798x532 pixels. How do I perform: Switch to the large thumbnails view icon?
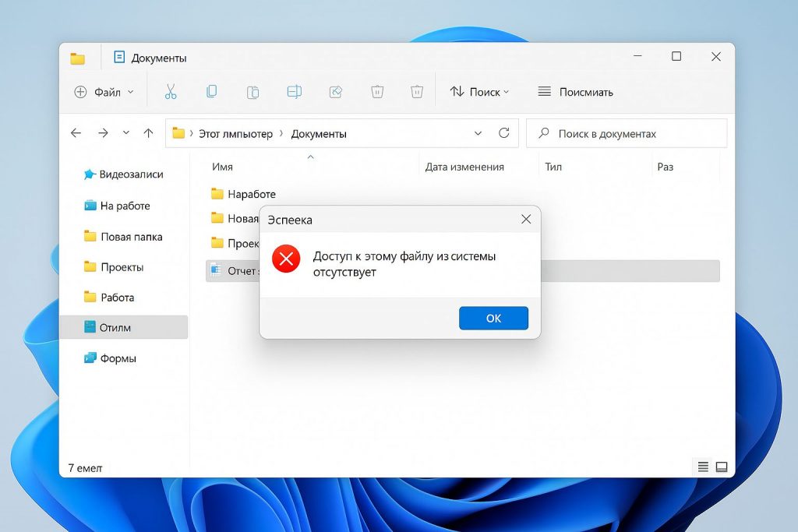tap(722, 467)
